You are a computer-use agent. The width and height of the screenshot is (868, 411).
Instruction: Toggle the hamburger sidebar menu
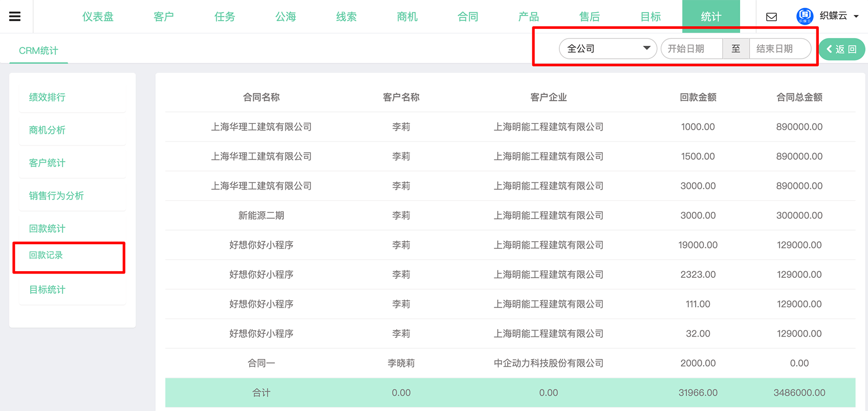(x=15, y=16)
